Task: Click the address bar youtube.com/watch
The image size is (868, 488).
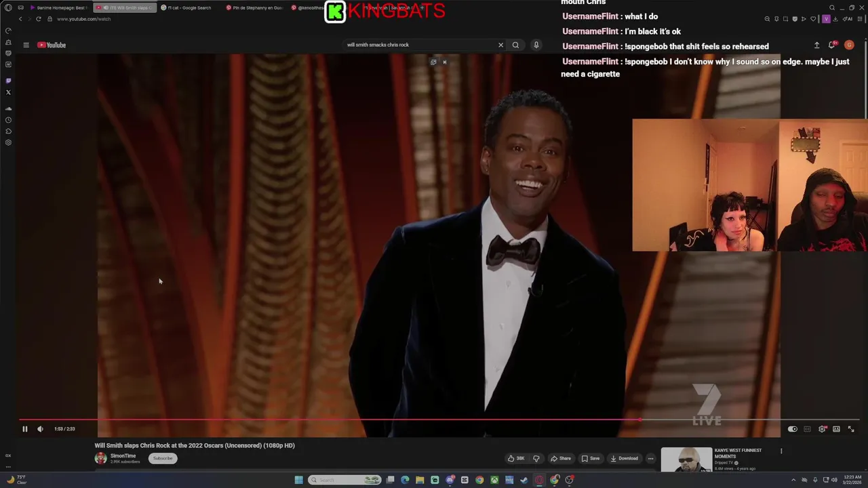Action: tap(83, 19)
